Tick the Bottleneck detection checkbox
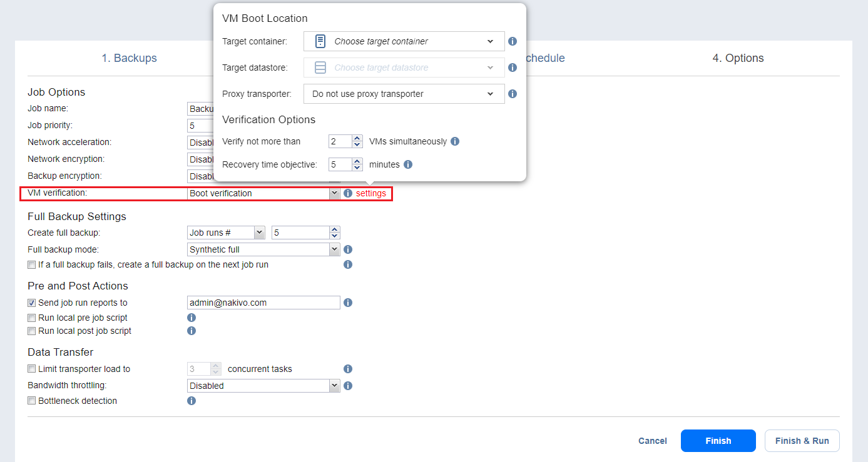868x462 pixels. point(32,401)
